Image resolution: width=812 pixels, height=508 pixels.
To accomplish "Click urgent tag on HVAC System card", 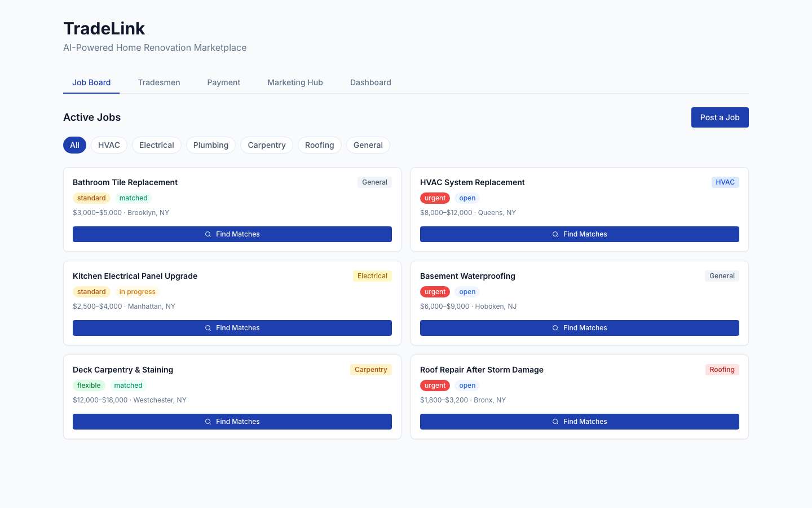I will (435, 198).
